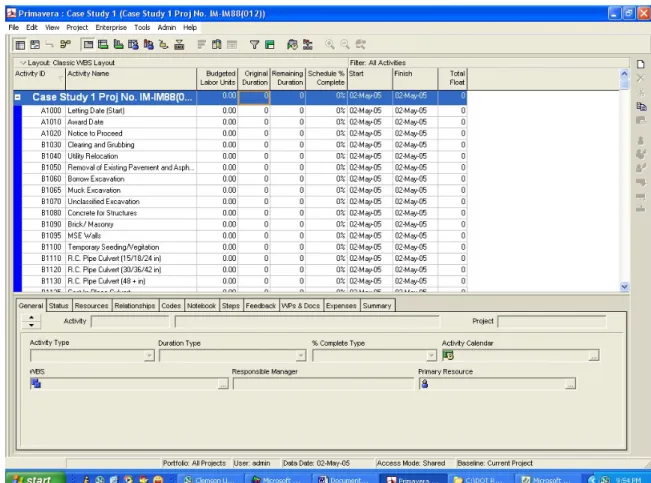Screen dimensions: 651x483
Task: Click the Assign Resources person icon
Action: coord(641,140)
